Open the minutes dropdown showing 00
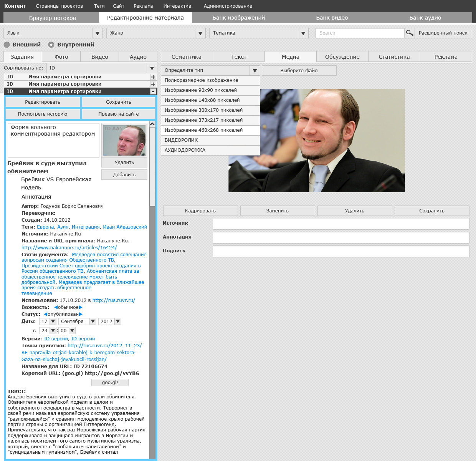 click(x=67, y=330)
